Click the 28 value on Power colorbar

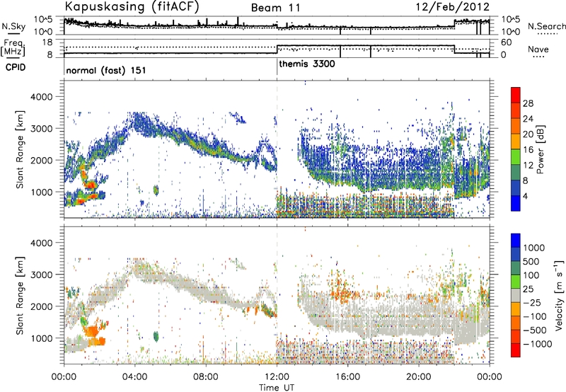coord(528,103)
